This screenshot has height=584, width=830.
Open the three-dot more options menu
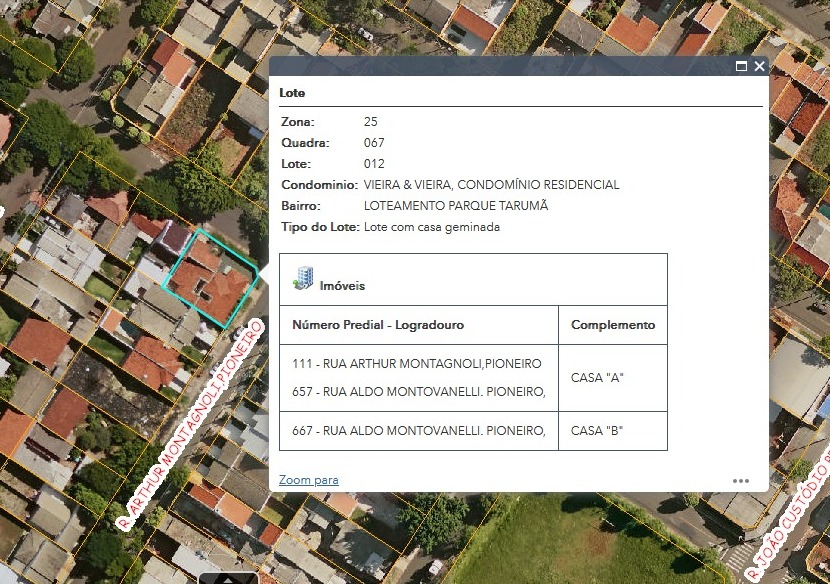[x=740, y=481]
